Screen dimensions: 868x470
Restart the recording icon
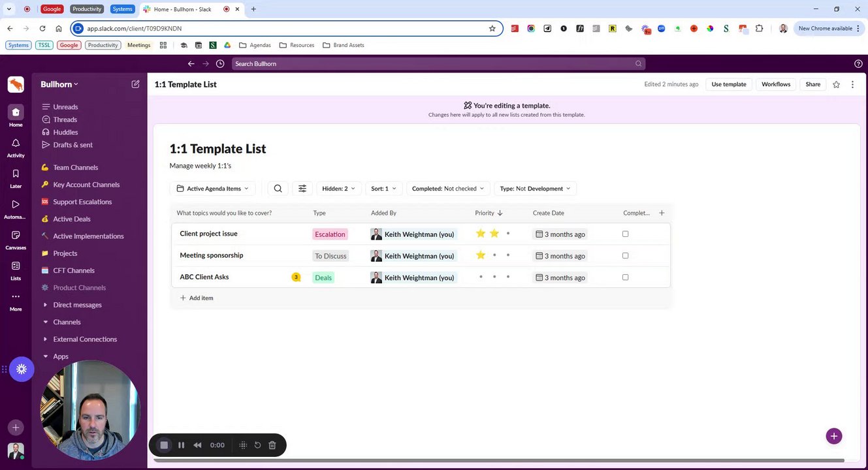tap(257, 445)
